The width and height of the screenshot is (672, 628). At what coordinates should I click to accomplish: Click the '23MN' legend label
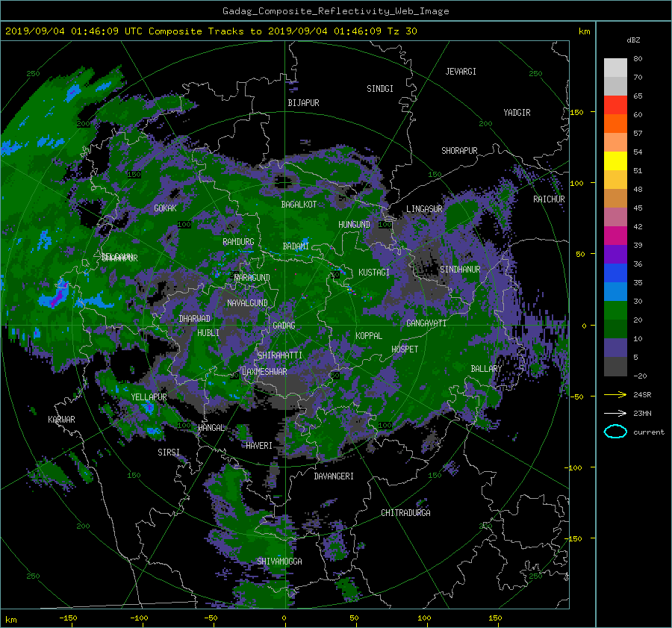(642, 413)
